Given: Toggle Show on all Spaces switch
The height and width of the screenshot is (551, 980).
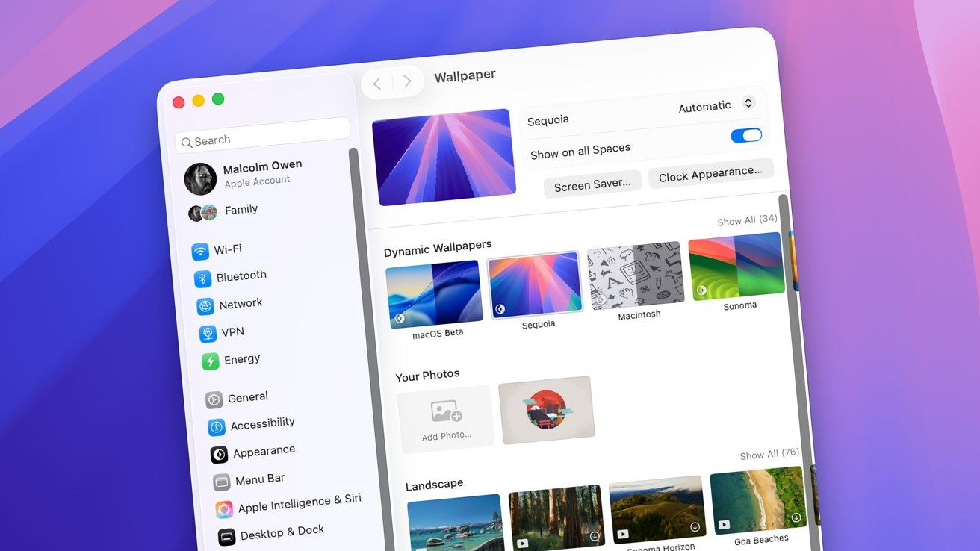Looking at the screenshot, I should 745,136.
